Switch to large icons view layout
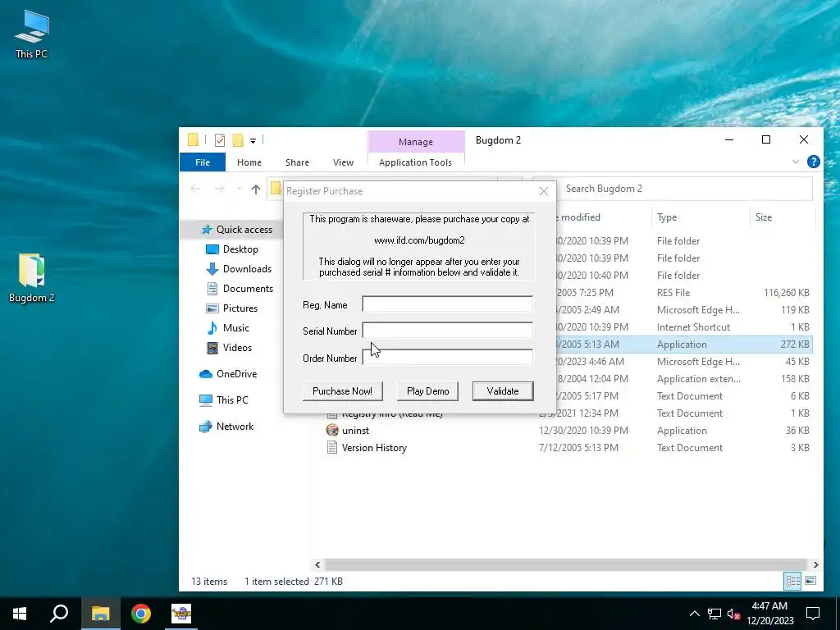Viewport: 840px width, 630px height. [810, 581]
